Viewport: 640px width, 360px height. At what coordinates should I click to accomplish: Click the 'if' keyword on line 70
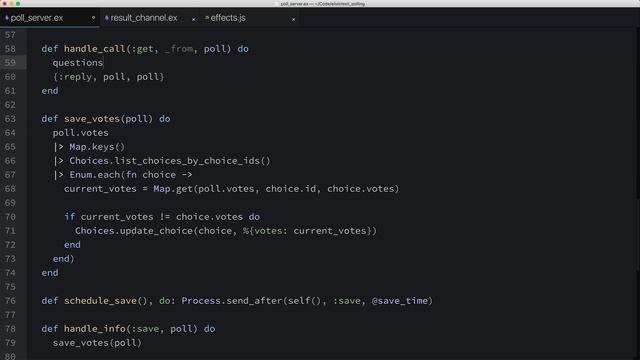pos(69,217)
